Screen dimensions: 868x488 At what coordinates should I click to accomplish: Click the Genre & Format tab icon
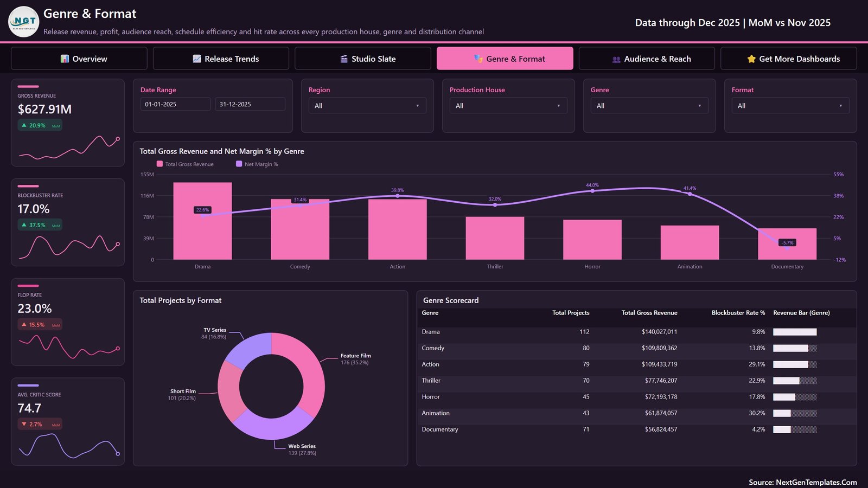478,59
